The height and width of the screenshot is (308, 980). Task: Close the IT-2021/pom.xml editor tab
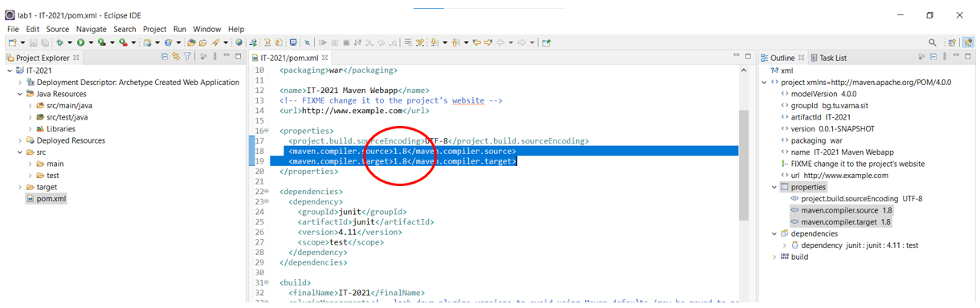pyautogui.click(x=325, y=58)
